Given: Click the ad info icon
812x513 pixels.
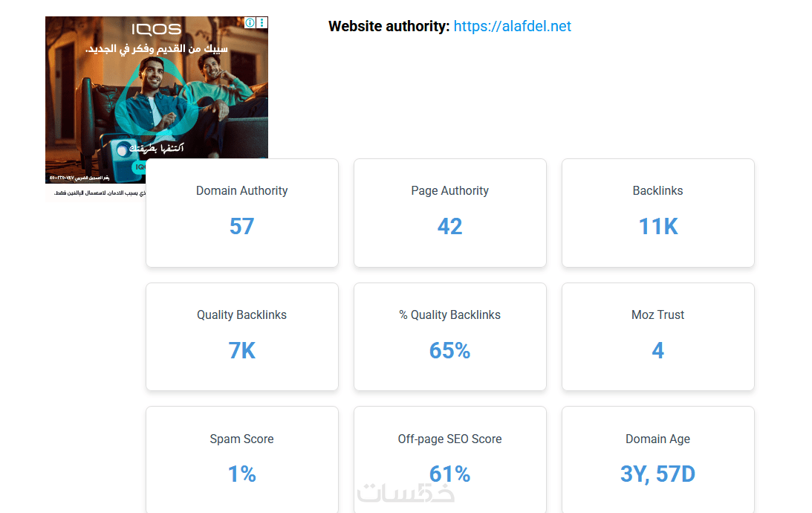Looking at the screenshot, I should coord(250,22).
